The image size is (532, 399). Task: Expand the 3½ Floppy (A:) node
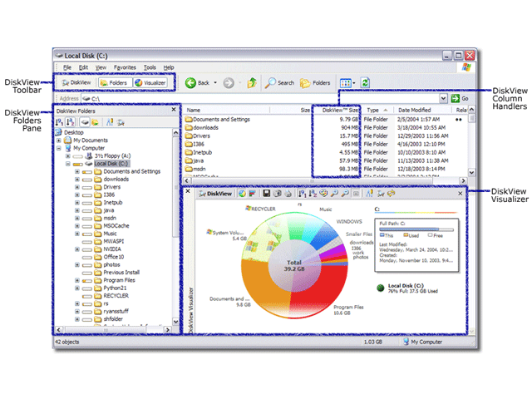68,155
